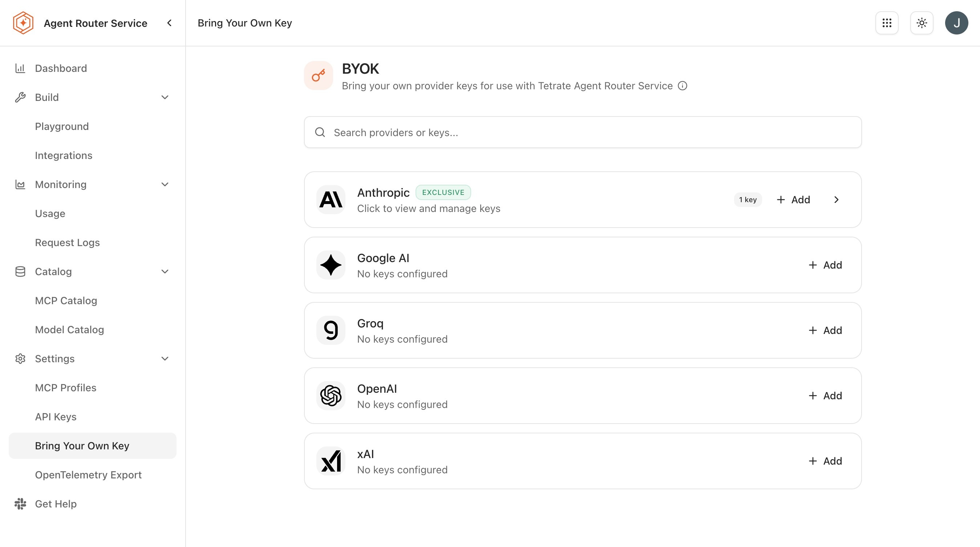Open Model Catalog
980x547 pixels.
pos(93,330)
